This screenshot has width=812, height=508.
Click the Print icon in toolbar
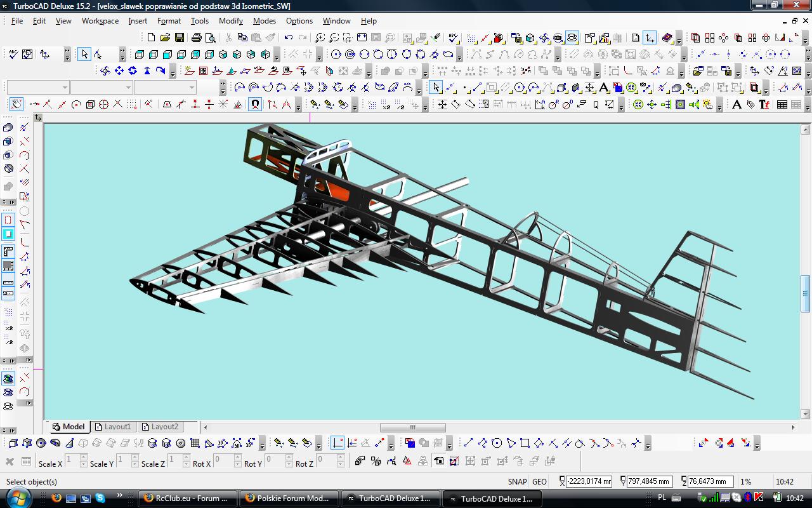(x=197, y=37)
